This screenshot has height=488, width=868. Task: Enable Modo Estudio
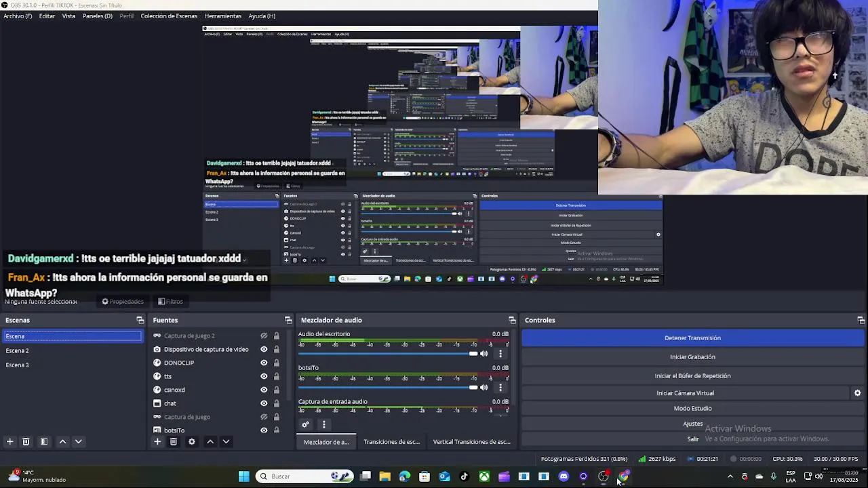click(x=692, y=408)
